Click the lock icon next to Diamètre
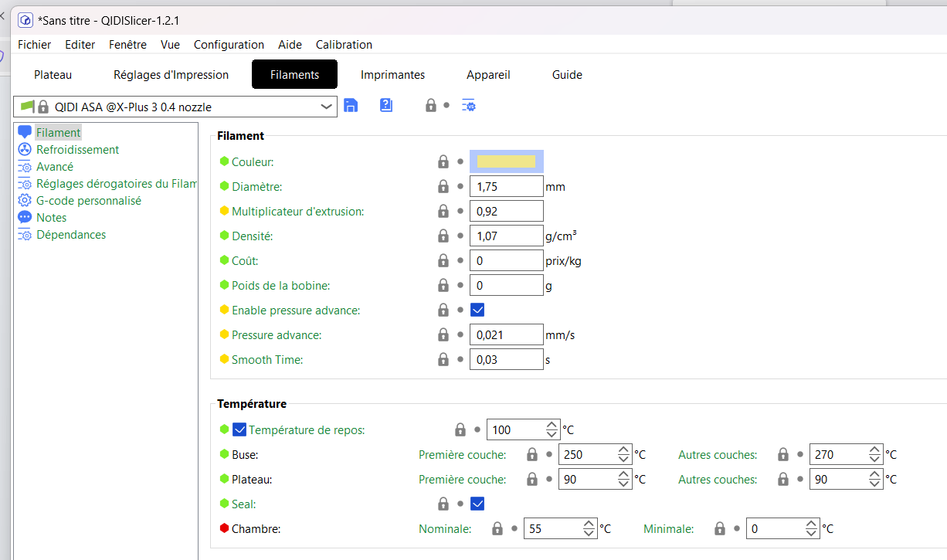 point(443,186)
